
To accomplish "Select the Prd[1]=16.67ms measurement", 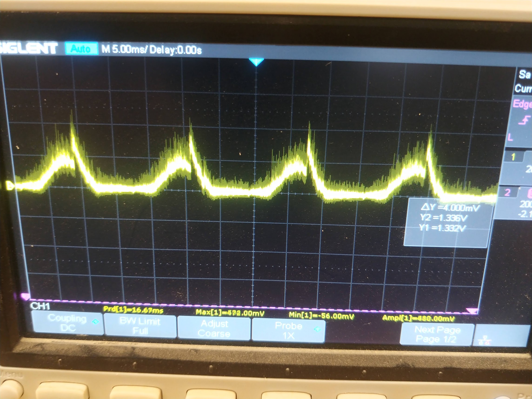I will click(x=133, y=310).
